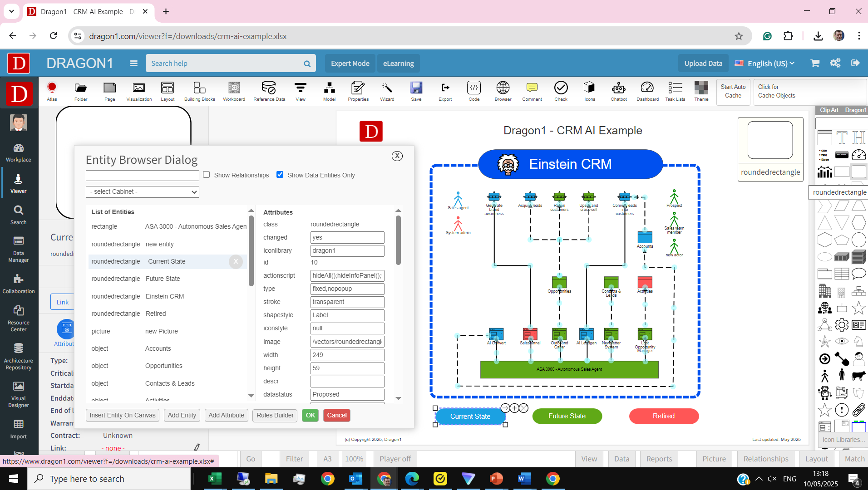This screenshot has width=868, height=490.
Task: Click the entity filter text box
Action: point(143,175)
